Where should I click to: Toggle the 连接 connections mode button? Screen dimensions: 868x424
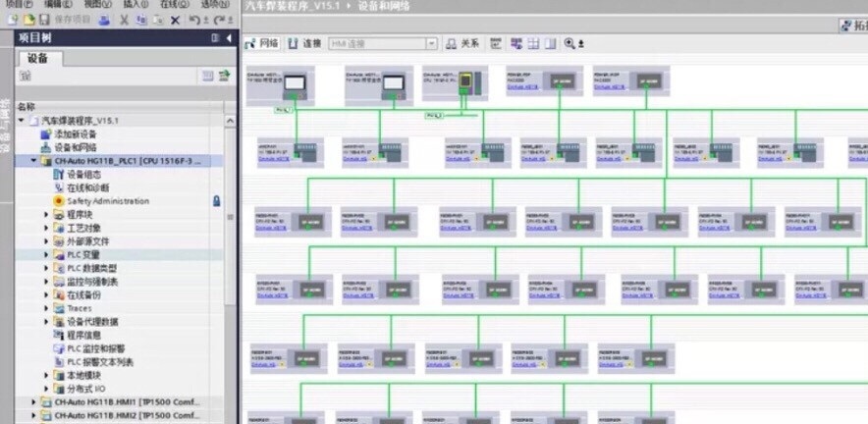tap(305, 44)
